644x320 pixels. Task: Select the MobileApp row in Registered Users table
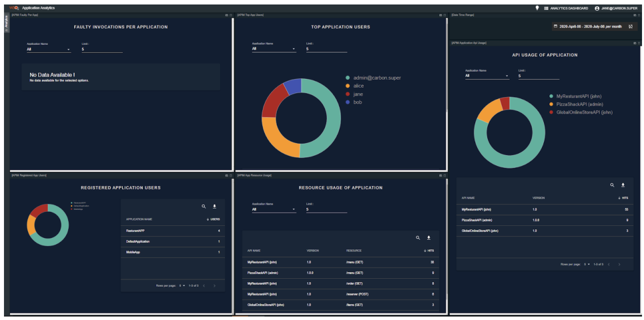[173, 252]
